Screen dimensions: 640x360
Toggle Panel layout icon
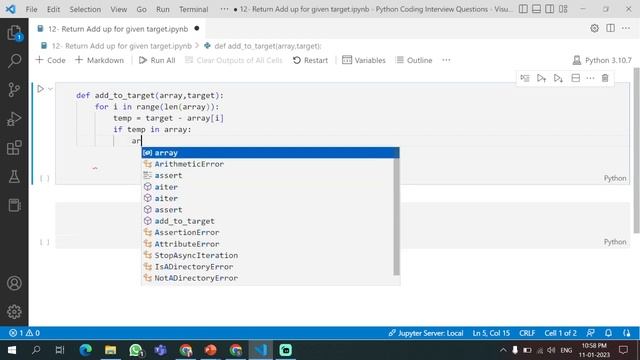(x=536, y=9)
